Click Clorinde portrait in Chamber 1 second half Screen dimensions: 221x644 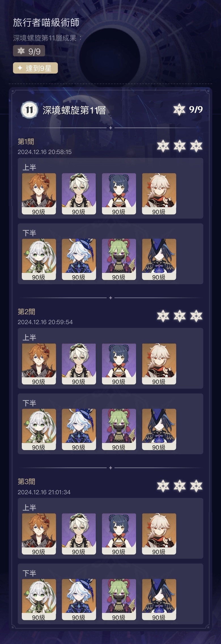pyautogui.click(x=159, y=259)
